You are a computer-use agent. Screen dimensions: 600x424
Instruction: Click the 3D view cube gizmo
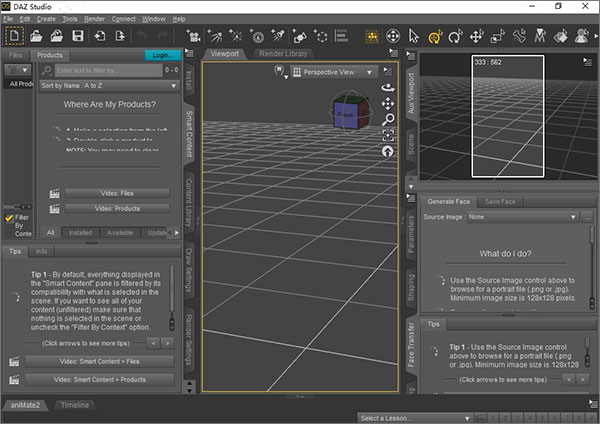click(x=350, y=113)
